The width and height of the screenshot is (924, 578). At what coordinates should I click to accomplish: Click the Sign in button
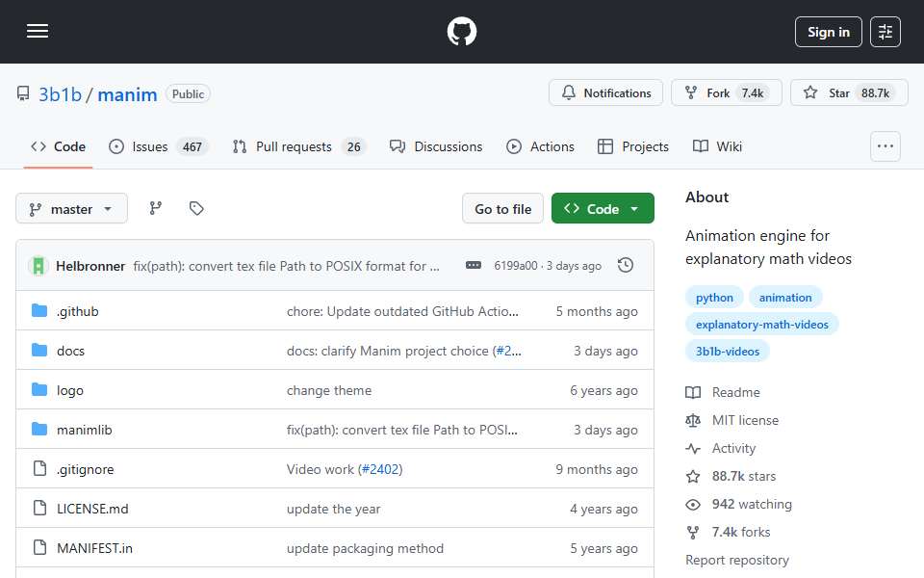coord(828,32)
